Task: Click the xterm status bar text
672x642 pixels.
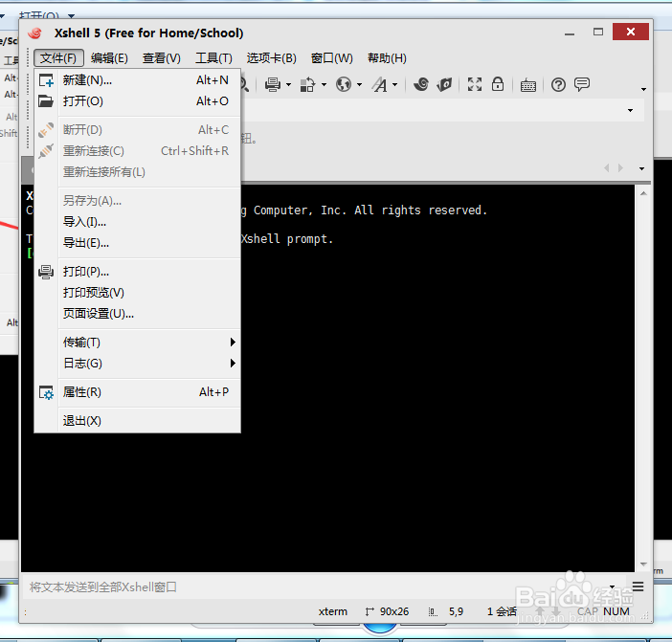Action: (x=332, y=611)
